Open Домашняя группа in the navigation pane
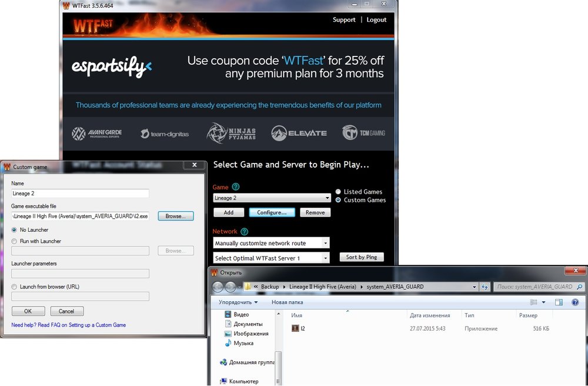Screen dimensions: 588x386 (251, 362)
